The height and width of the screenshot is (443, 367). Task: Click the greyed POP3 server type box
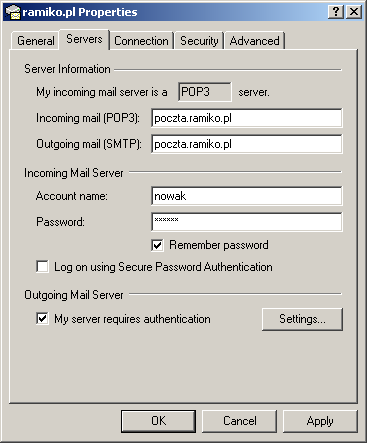coord(205,92)
